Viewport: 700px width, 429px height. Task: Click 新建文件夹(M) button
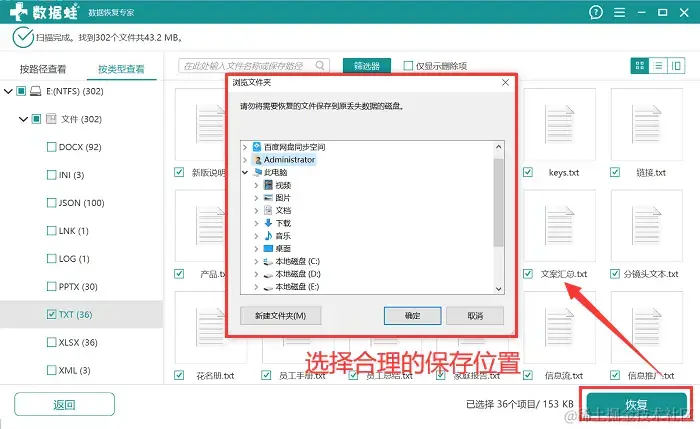click(280, 316)
